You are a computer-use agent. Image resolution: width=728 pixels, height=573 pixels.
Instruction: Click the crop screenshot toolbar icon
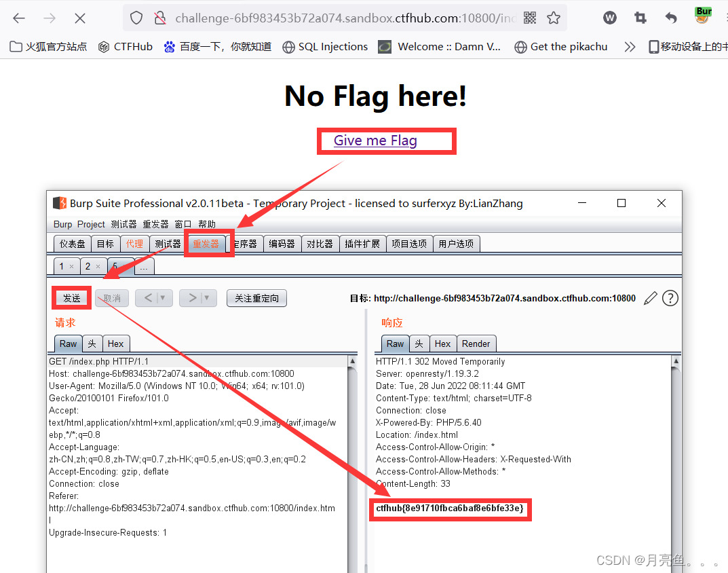click(640, 18)
